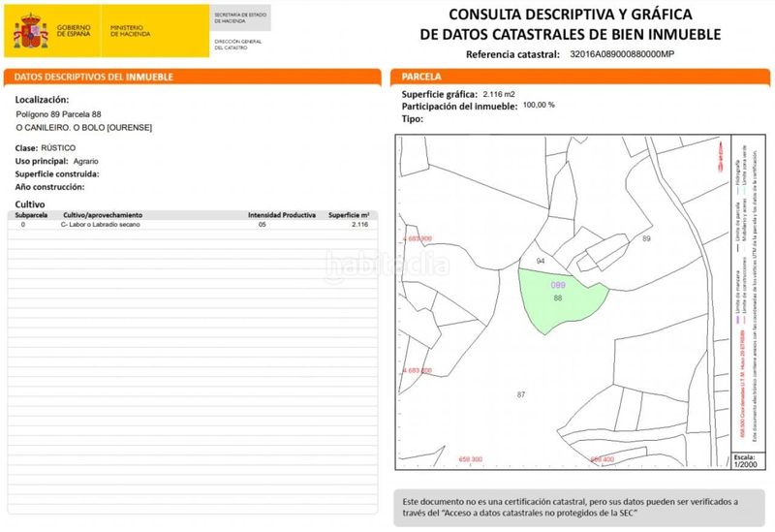Click the participation value 100,00 %
This screenshot has width=775, height=532.
click(539, 105)
